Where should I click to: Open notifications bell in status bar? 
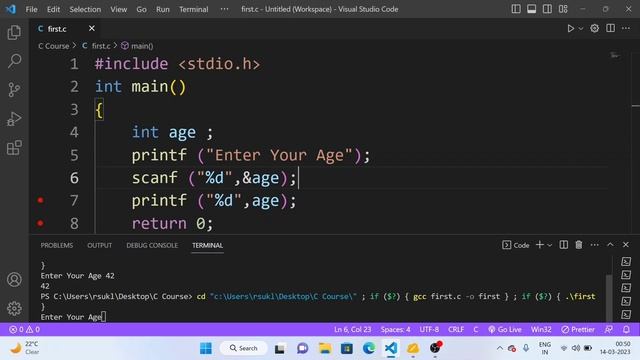point(626,329)
